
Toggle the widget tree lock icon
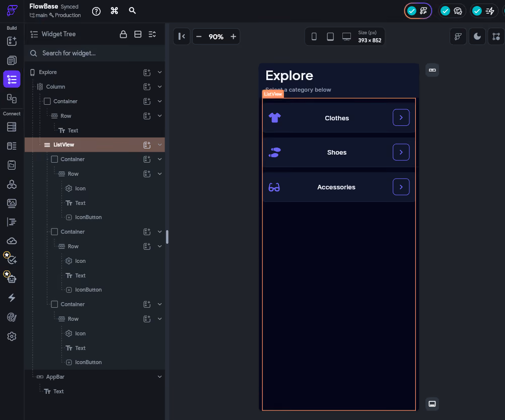pos(123,34)
